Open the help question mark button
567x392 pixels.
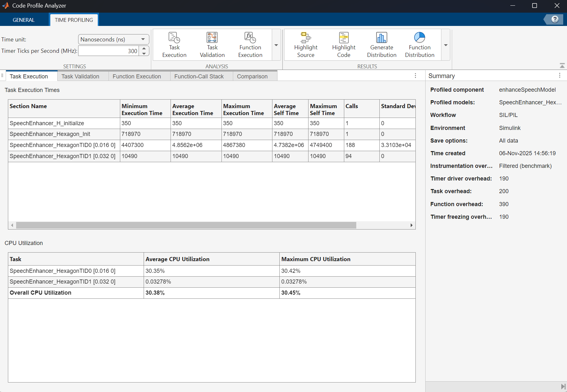coord(555,19)
